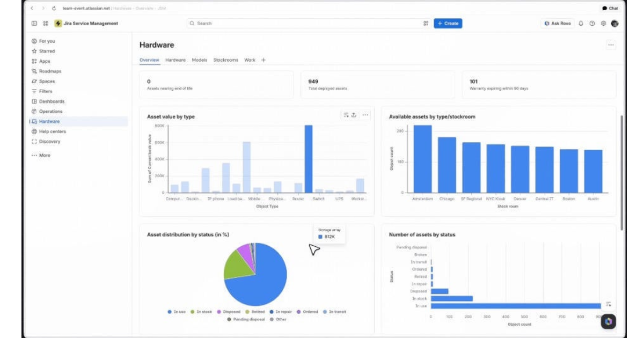Open the For you page icon
Viewport: 644px width, 338px height.
(x=34, y=41)
